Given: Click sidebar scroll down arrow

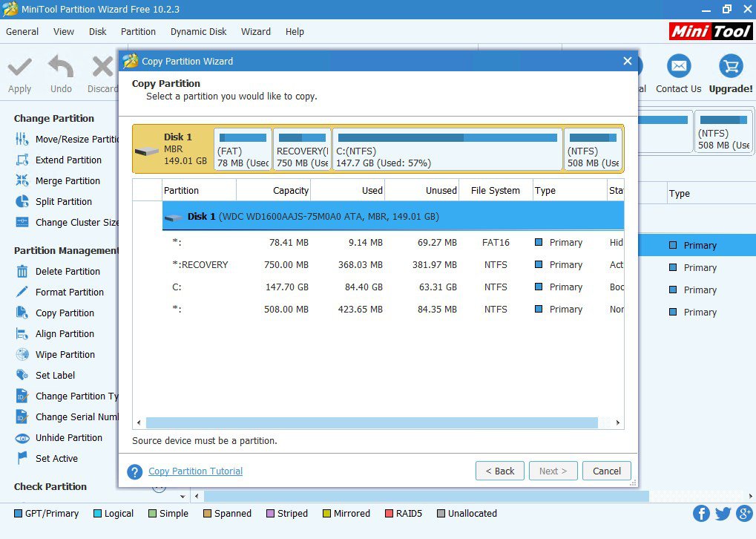Looking at the screenshot, I should coord(183,496).
